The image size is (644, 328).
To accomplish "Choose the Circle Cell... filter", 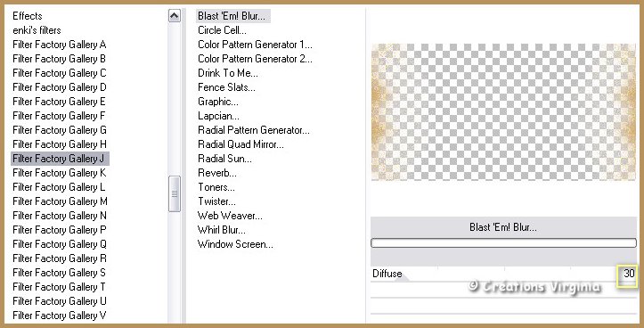I will pyautogui.click(x=222, y=30).
